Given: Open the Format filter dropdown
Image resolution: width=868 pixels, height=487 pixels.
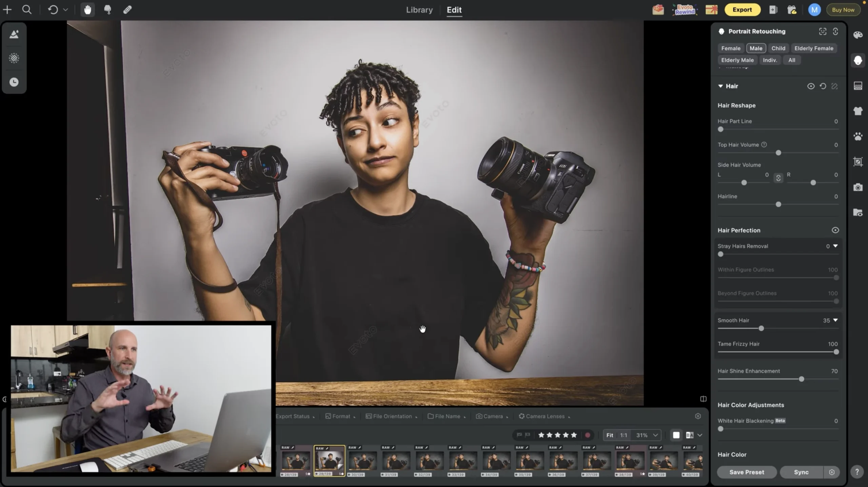Looking at the screenshot, I should [x=340, y=416].
